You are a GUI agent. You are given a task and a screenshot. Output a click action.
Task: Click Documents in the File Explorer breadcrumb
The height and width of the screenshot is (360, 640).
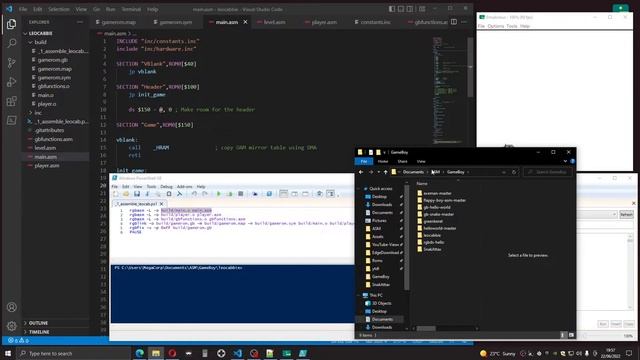point(413,172)
